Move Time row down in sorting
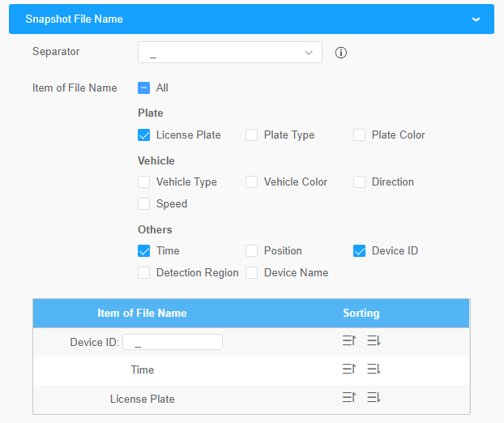This screenshot has height=423, width=504. tap(374, 369)
